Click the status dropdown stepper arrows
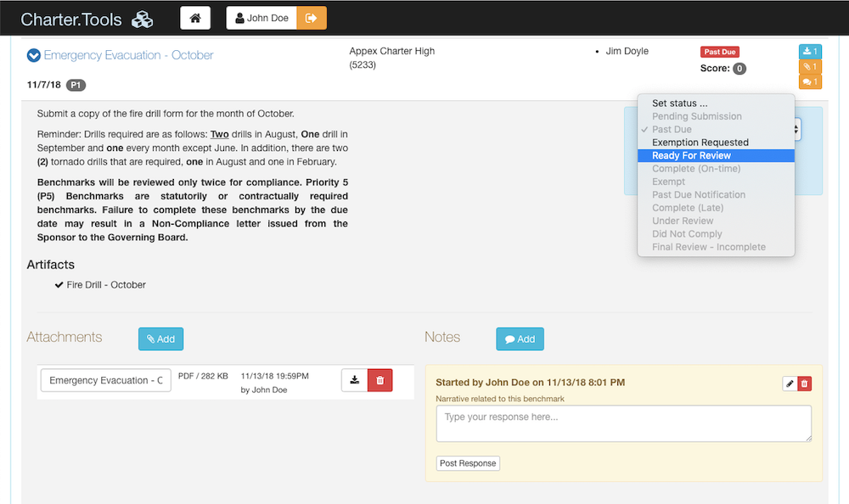The height and width of the screenshot is (504, 849). (x=797, y=129)
